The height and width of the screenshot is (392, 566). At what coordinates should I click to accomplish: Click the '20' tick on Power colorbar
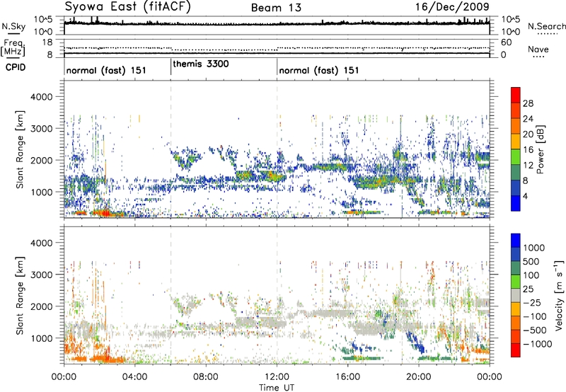tap(528, 134)
